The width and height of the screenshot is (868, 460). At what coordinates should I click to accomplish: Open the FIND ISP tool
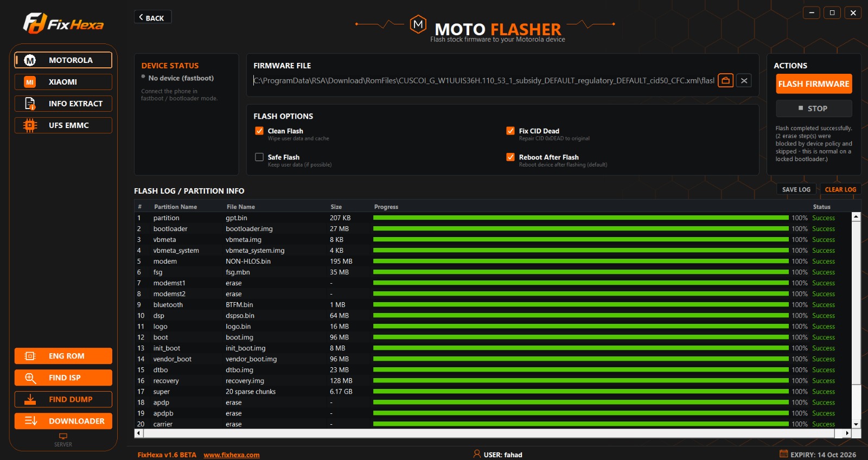tap(63, 378)
